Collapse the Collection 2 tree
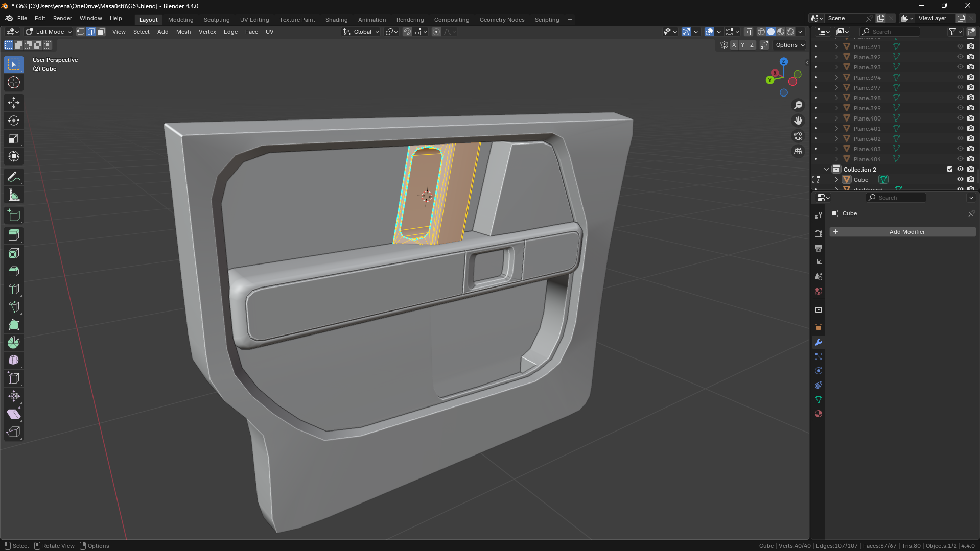This screenshot has width=980, height=551. coord(826,169)
